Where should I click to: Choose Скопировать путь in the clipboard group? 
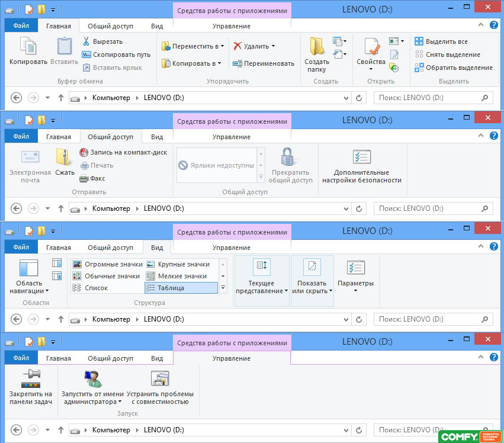pos(116,54)
